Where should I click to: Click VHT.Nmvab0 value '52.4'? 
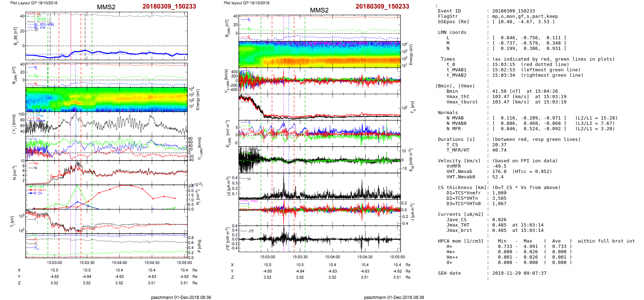click(498, 177)
